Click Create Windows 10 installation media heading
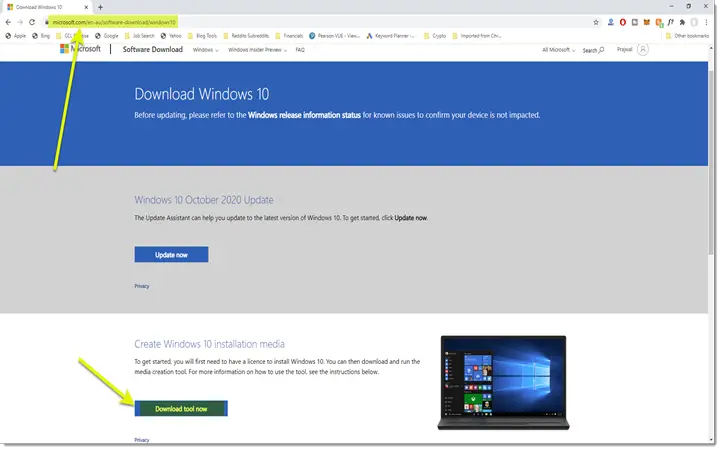Screen dimensions: 720x450 coord(209,344)
